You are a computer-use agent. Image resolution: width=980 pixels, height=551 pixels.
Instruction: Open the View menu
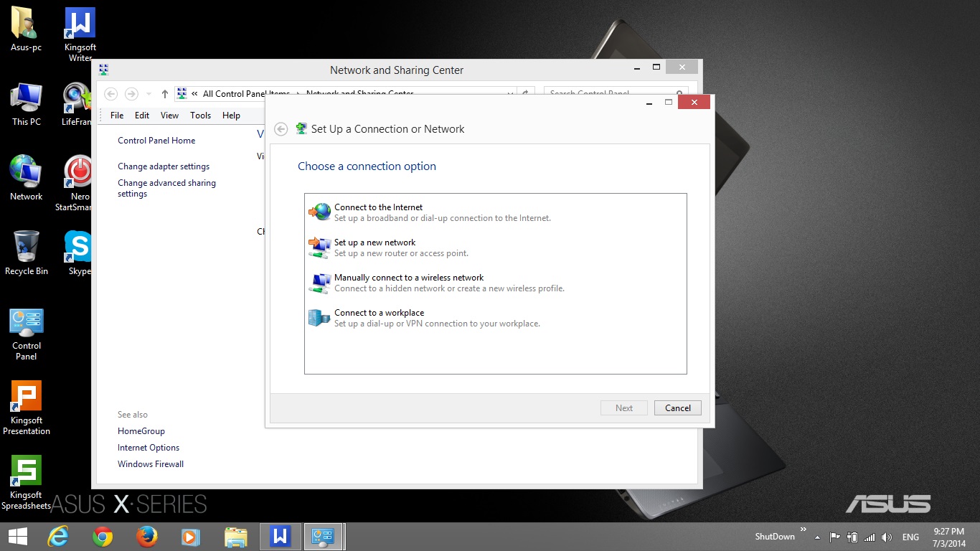click(169, 116)
